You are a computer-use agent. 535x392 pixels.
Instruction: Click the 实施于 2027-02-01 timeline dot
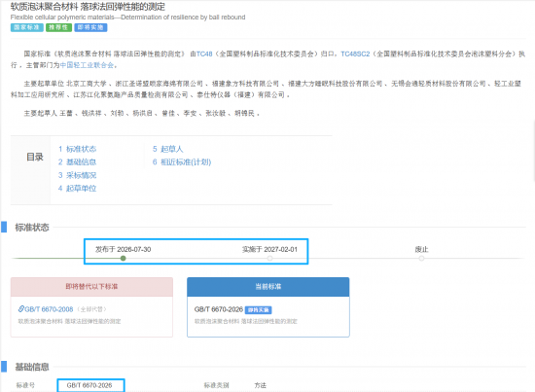pyautogui.click(x=269, y=259)
